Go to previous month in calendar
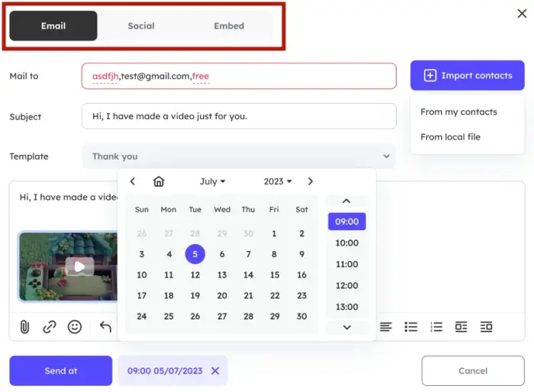 click(x=133, y=182)
